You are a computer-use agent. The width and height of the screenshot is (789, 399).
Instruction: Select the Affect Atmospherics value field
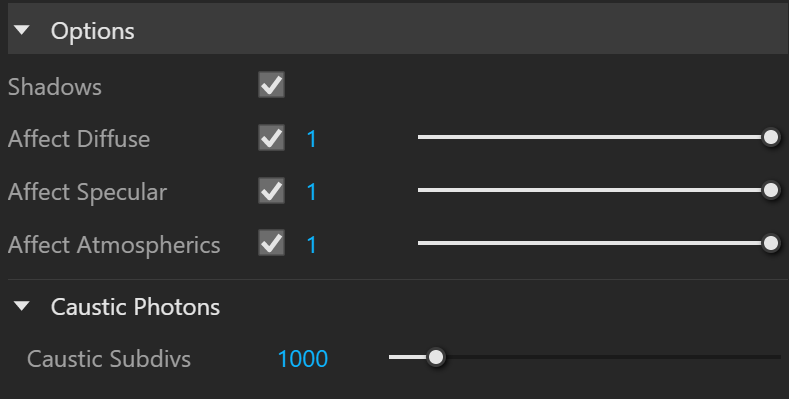pos(312,245)
